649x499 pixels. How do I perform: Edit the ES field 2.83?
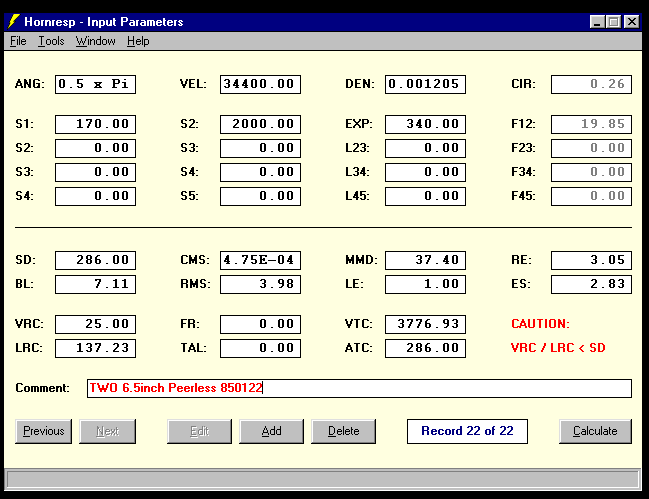tap(591, 284)
